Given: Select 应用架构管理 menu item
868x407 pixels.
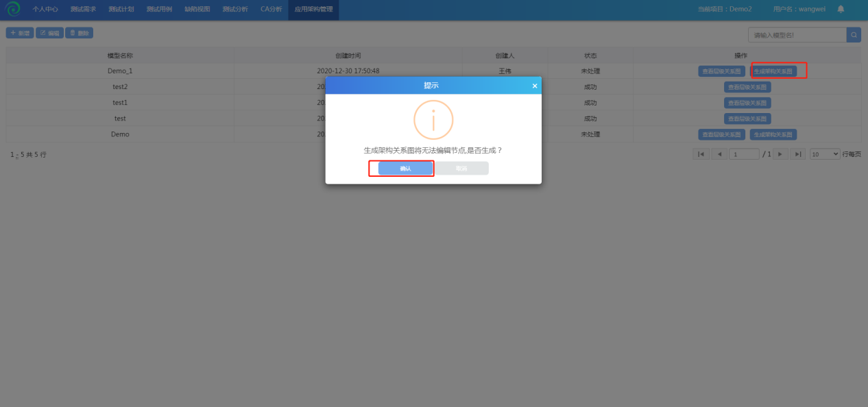Looking at the screenshot, I should click(x=313, y=10).
